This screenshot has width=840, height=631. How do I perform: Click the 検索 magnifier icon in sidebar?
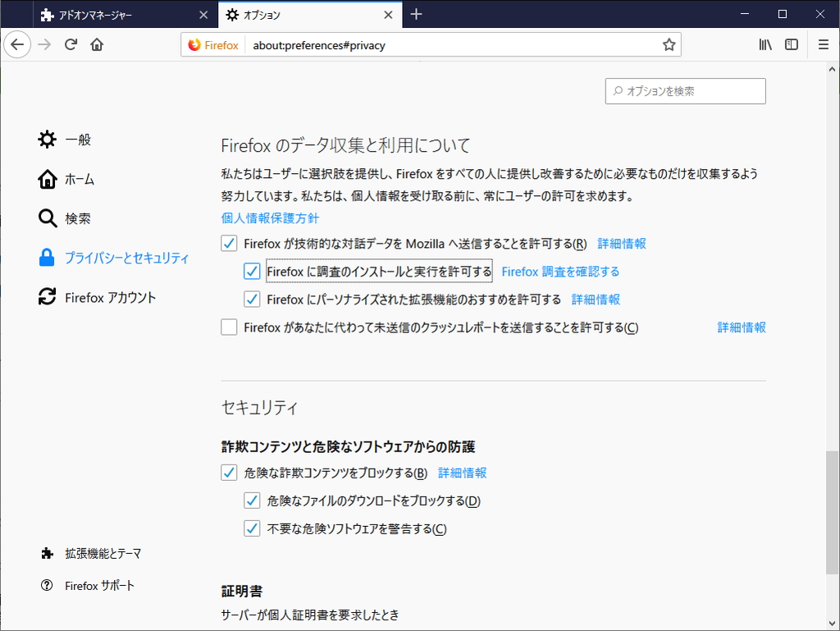(x=47, y=218)
